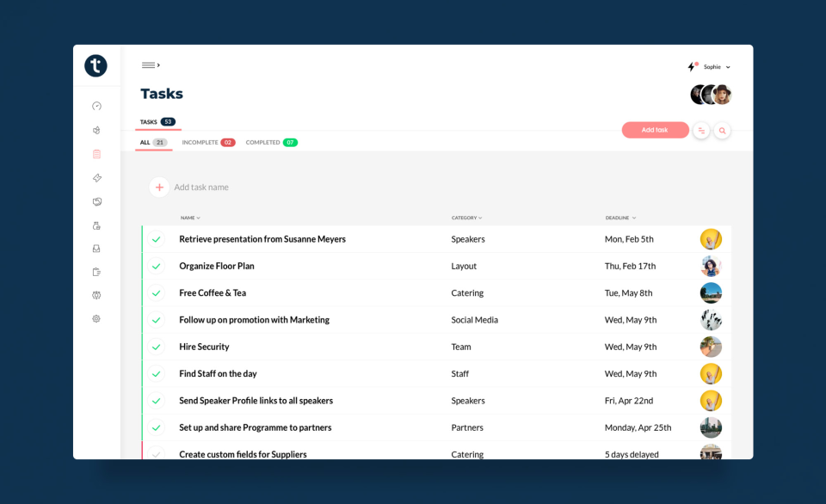826x504 pixels.
Task: Click the search magnifier button
Action: [x=723, y=131]
